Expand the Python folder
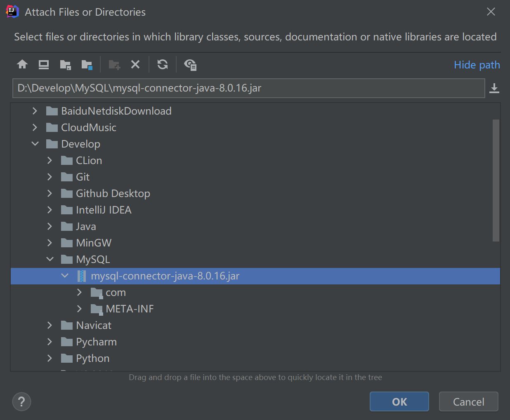The image size is (510, 420). (x=50, y=358)
